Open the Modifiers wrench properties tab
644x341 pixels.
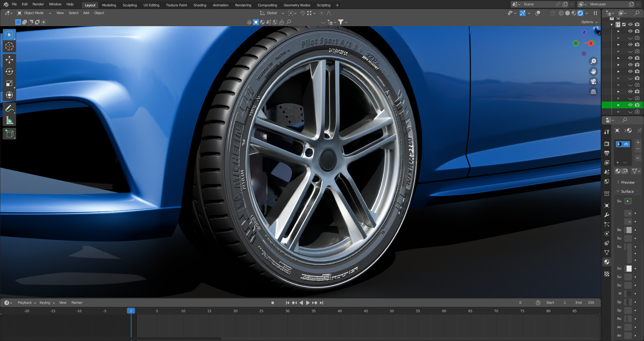click(x=607, y=215)
